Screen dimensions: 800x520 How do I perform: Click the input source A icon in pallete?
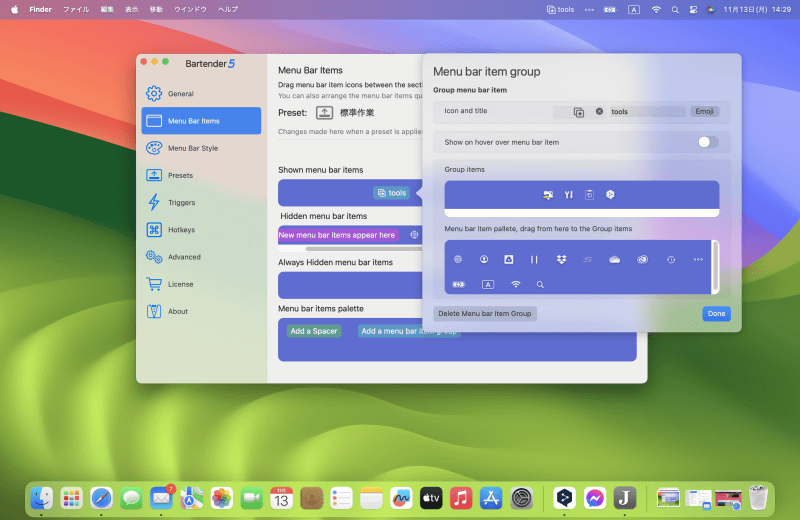pyautogui.click(x=488, y=284)
